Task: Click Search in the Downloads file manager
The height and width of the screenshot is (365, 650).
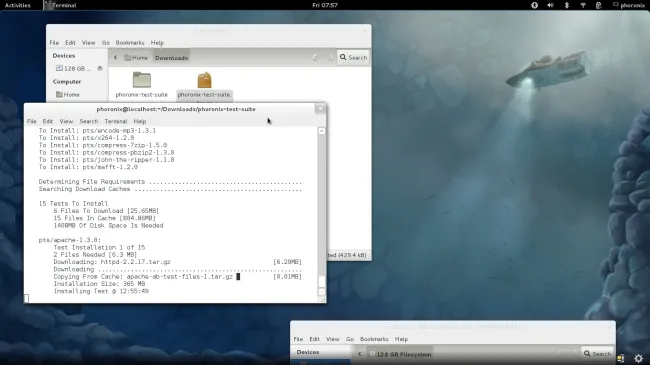Action: [x=354, y=58]
